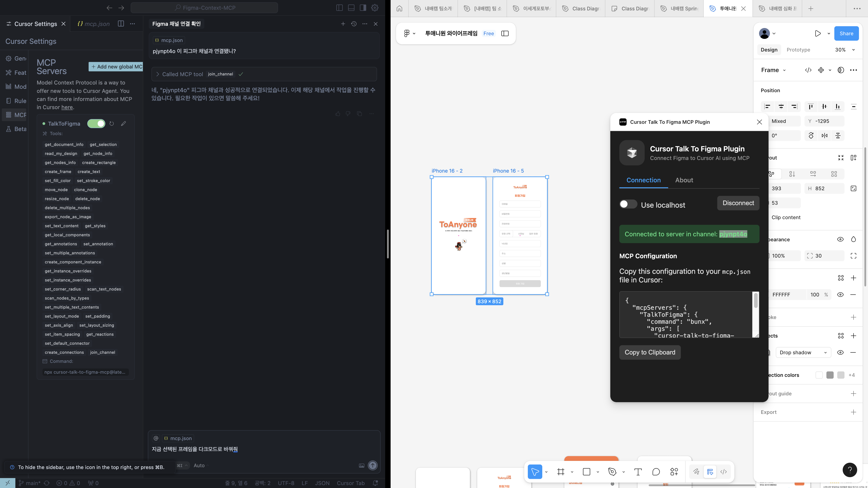Screen dimensions: 868x488
Task: Click Copy to Clipboard button
Action: (x=650, y=352)
